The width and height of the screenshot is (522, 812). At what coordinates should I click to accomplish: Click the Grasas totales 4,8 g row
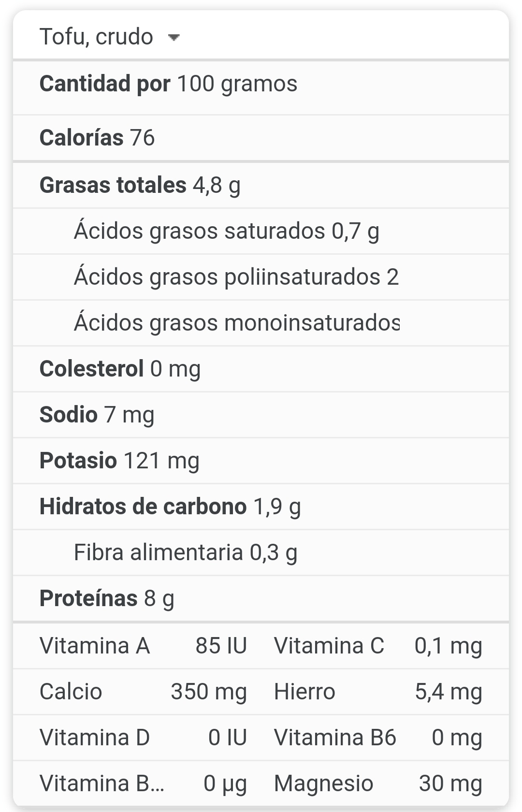(x=261, y=186)
